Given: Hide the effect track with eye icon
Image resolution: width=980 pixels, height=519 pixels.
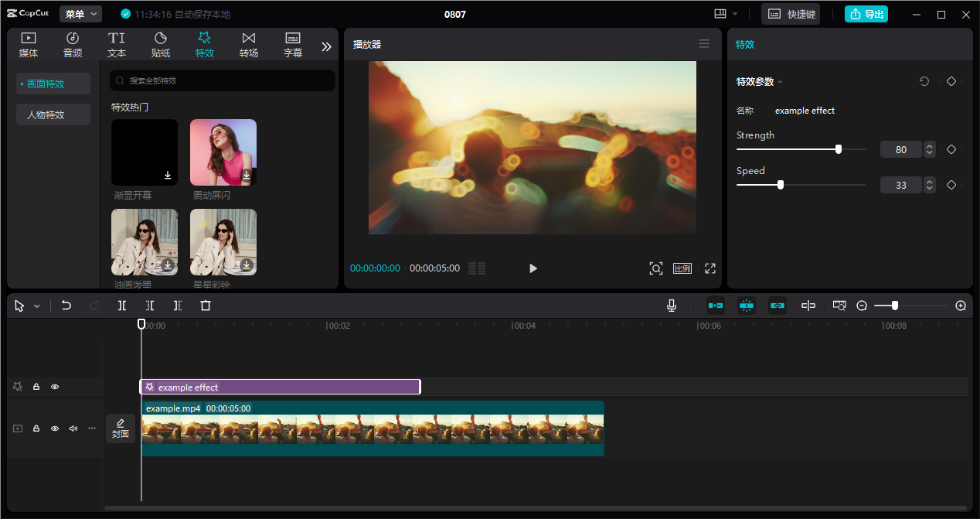Looking at the screenshot, I should (55, 387).
